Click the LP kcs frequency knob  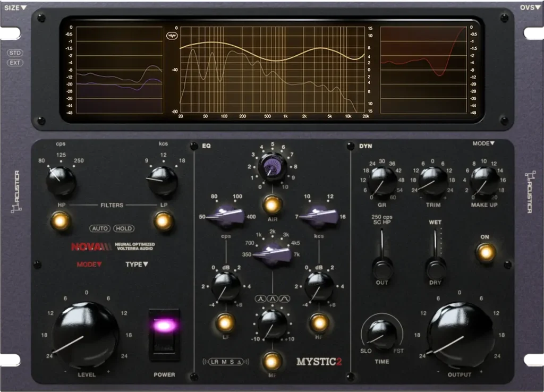(163, 180)
